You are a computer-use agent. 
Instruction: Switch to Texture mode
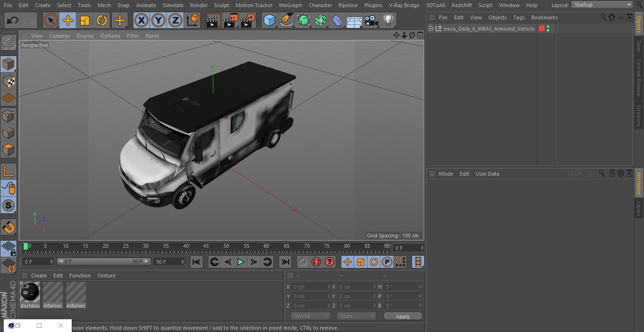(8, 81)
